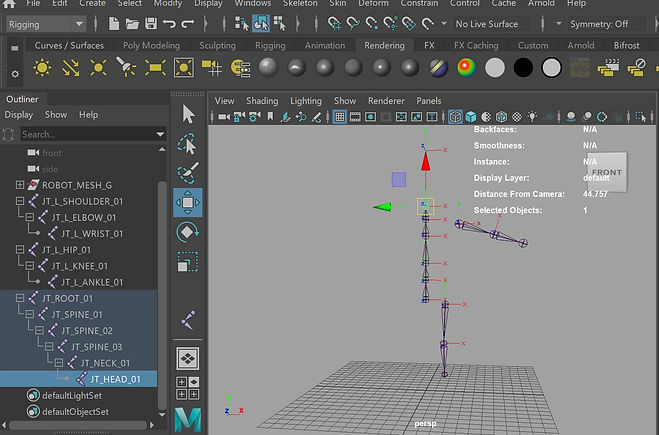Click the Undo arrow icon

[169, 24]
